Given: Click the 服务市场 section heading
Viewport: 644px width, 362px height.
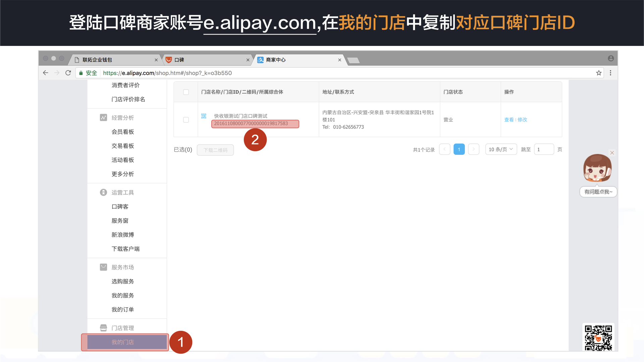Looking at the screenshot, I should tap(123, 267).
